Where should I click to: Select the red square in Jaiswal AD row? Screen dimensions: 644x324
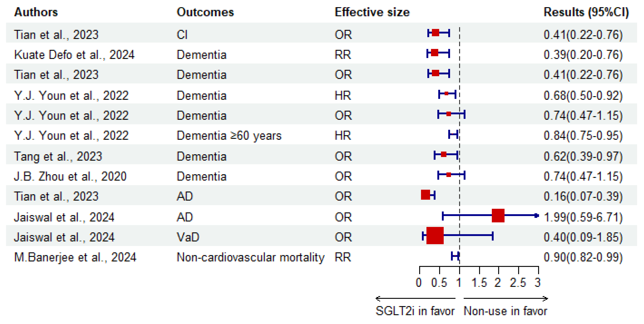498,216
